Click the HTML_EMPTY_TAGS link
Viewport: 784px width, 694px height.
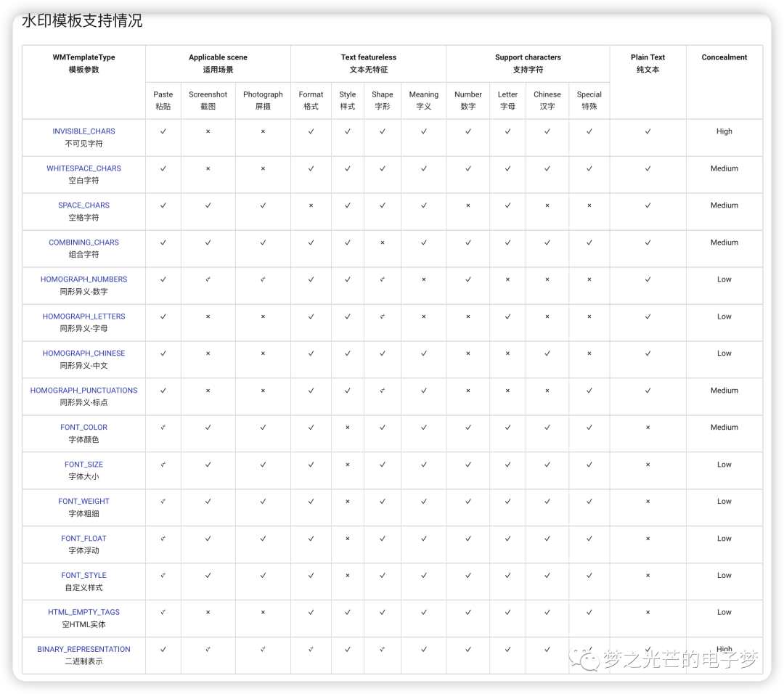(83, 613)
